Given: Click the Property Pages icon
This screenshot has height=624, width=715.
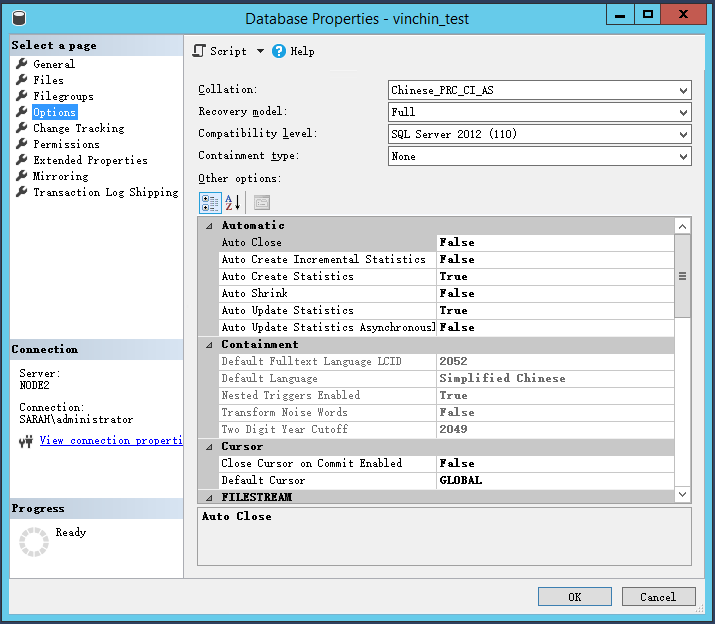Looking at the screenshot, I should (262, 203).
